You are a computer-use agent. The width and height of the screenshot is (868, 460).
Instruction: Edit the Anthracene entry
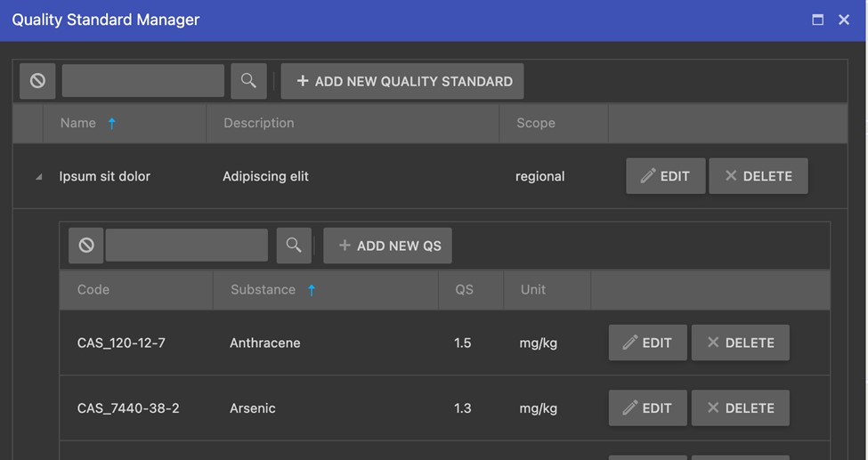tap(648, 343)
